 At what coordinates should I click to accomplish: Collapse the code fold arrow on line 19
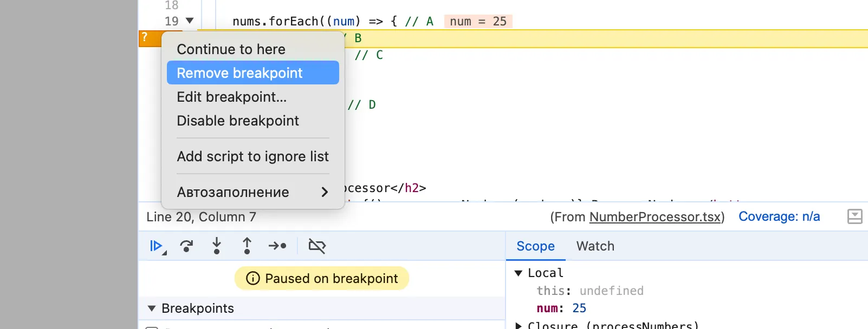190,21
